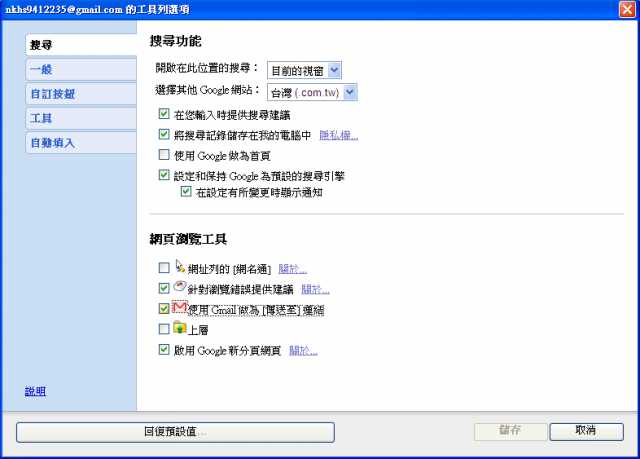This screenshot has height=459, width=640.
Task: Click the 網頁瀏覽工具 heading
Action: [x=188, y=239]
